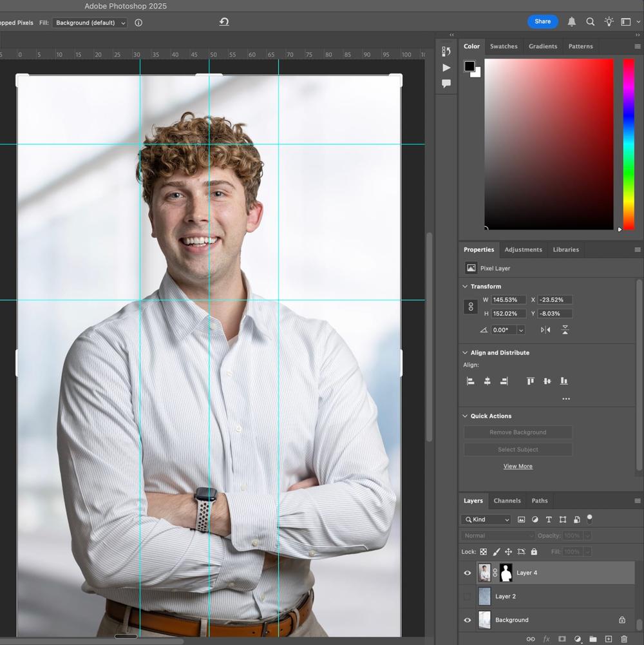Viewport: 644px width, 645px height.
Task: Switch to the Gradients tab
Action: 543,46
